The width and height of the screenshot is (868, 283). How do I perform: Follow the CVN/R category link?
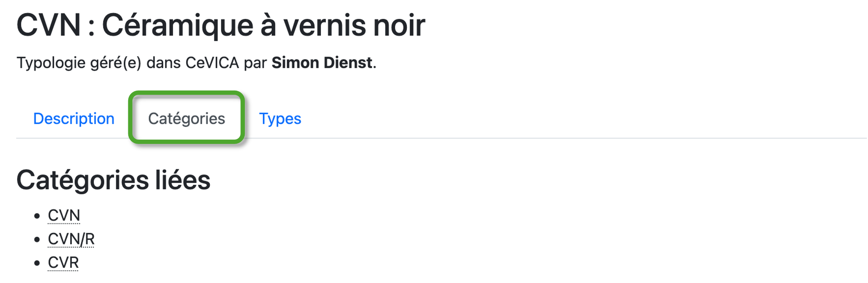coord(71,239)
